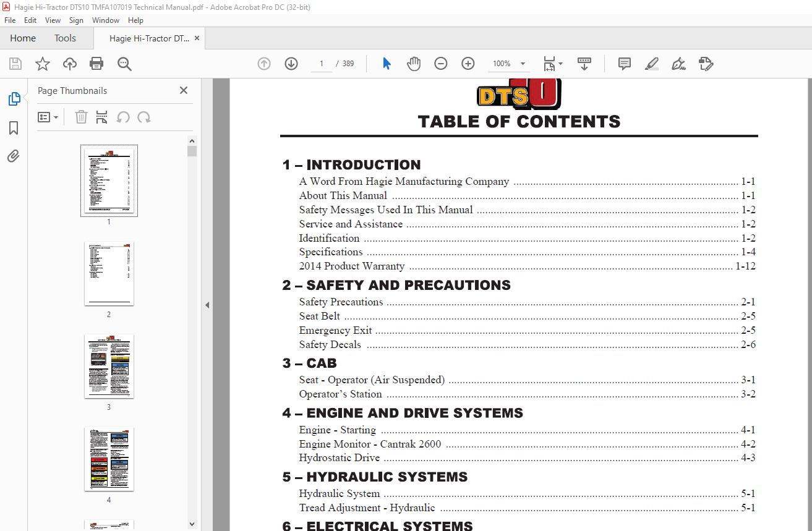
Task: Select the Highlight text pen tool
Action: point(651,64)
